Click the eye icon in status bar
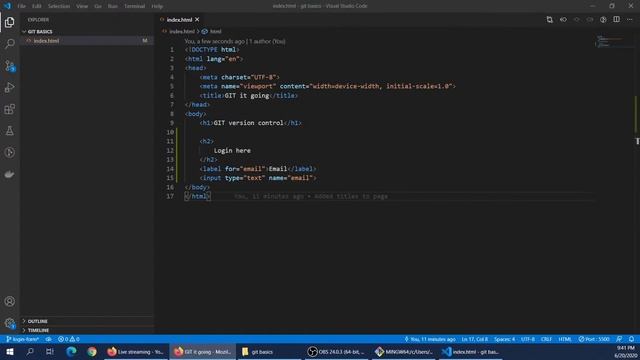 [48, 339]
